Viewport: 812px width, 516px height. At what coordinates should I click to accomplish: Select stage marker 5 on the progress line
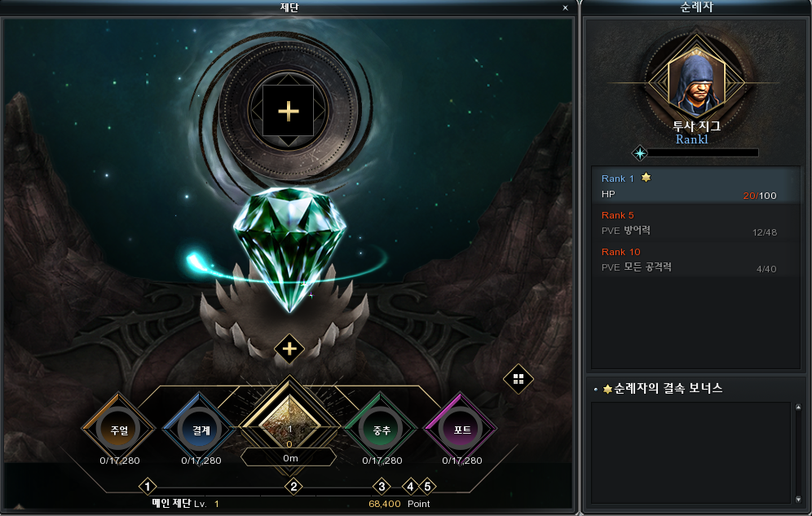point(427,487)
